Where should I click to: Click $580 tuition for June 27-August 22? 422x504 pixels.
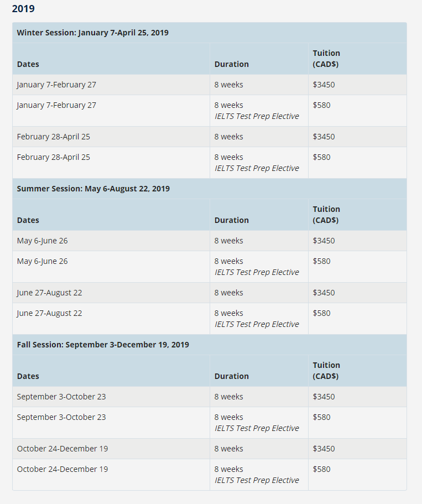coord(321,313)
